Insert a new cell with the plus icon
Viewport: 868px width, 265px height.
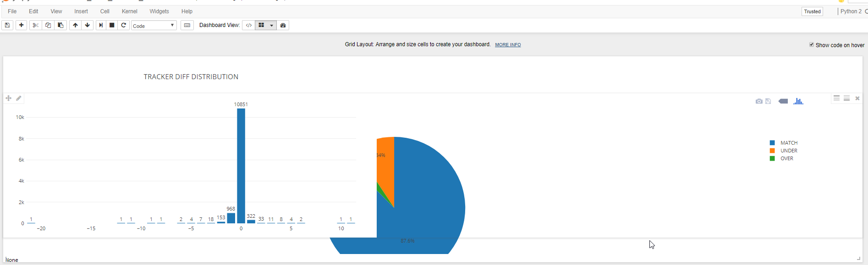21,25
